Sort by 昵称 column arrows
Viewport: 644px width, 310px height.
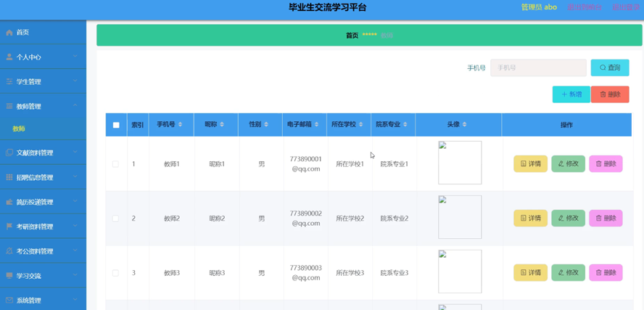[222, 125]
